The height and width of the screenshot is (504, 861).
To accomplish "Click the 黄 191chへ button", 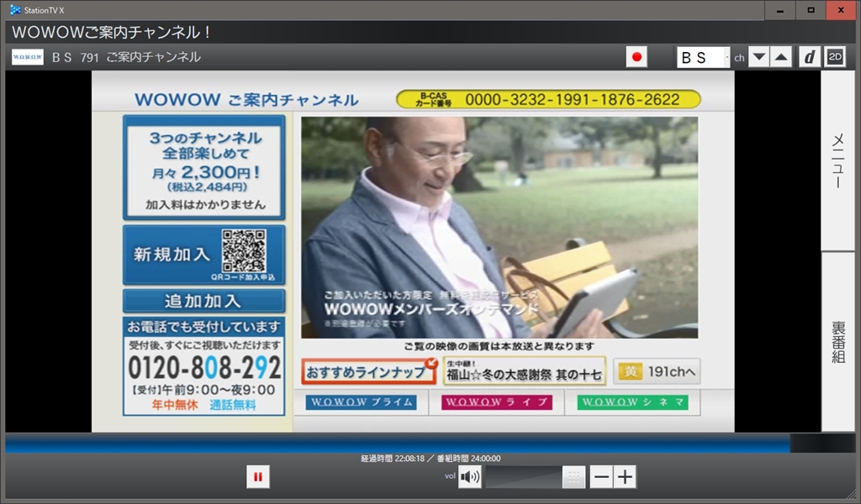I will [x=657, y=372].
